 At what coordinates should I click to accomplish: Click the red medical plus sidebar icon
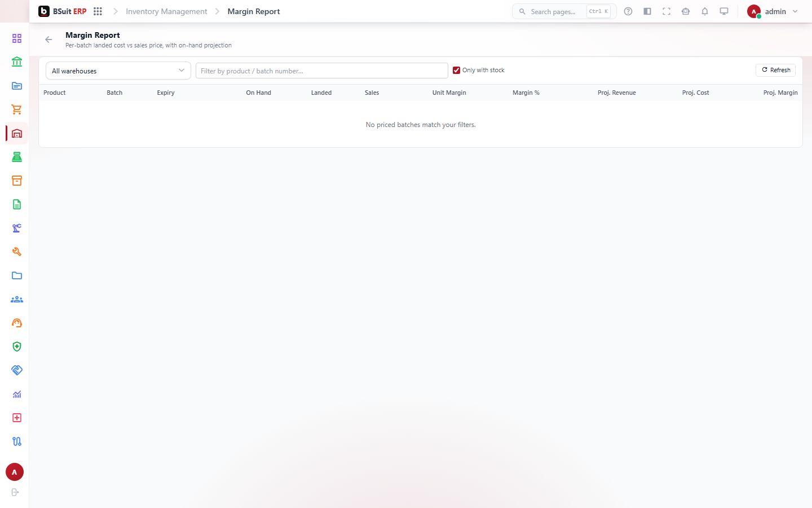[17, 418]
